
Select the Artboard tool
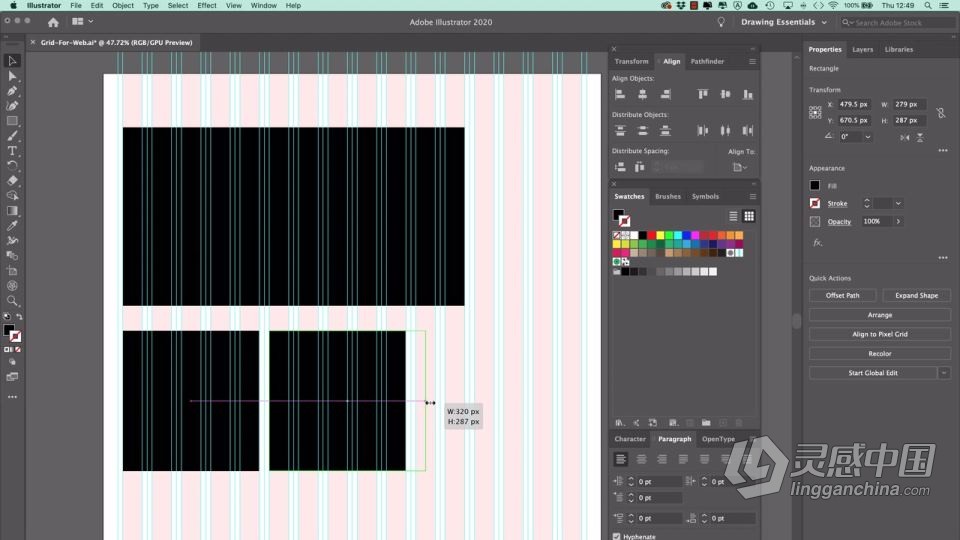(x=12, y=271)
